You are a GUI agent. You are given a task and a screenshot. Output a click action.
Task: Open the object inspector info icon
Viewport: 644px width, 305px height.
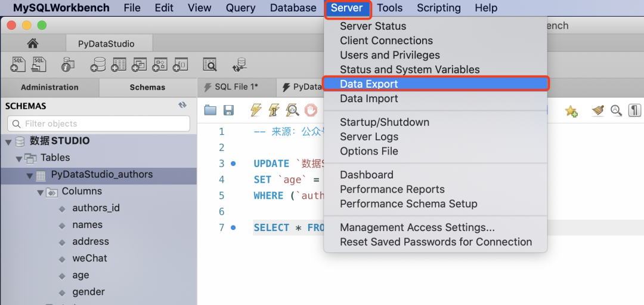pos(67,64)
